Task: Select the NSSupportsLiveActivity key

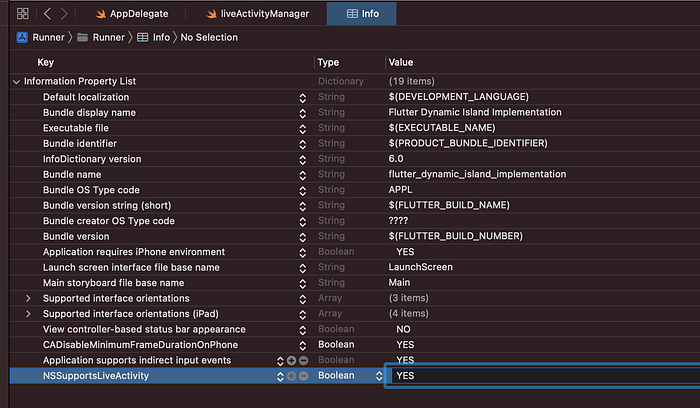Action: [96, 376]
